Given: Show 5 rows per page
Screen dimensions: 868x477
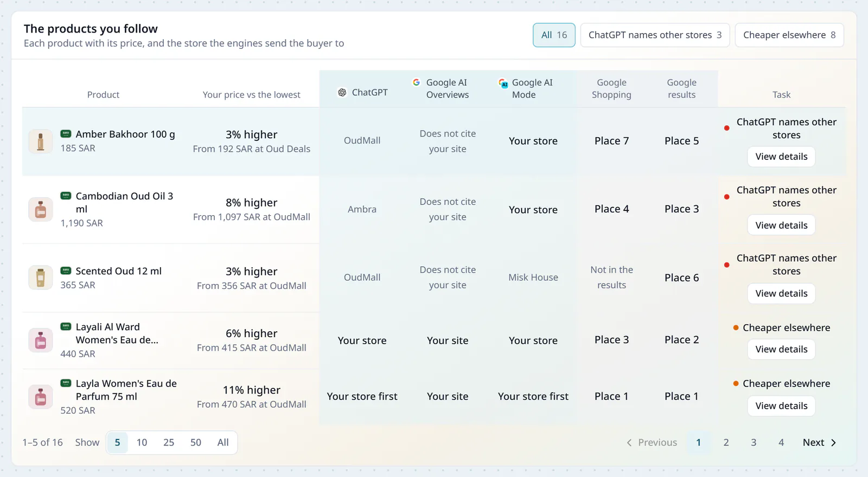Looking at the screenshot, I should [117, 443].
